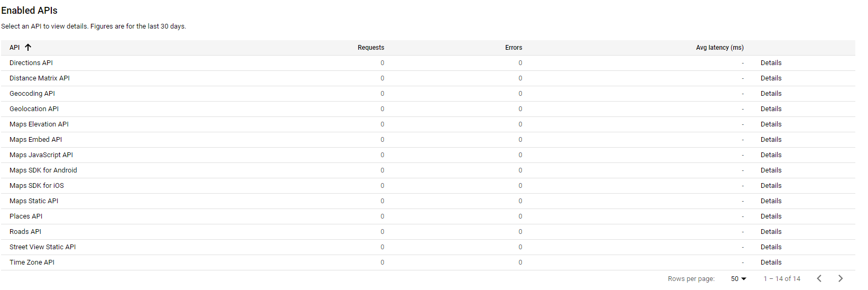Open Maps Elevation API
The width and height of the screenshot is (868, 290).
point(39,124)
